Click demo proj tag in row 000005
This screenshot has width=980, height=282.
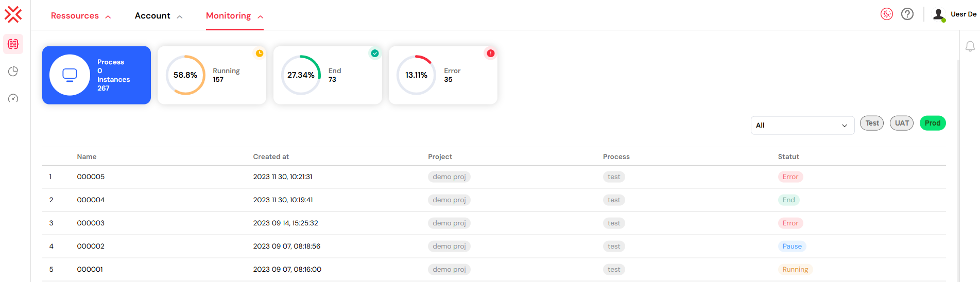tap(449, 177)
